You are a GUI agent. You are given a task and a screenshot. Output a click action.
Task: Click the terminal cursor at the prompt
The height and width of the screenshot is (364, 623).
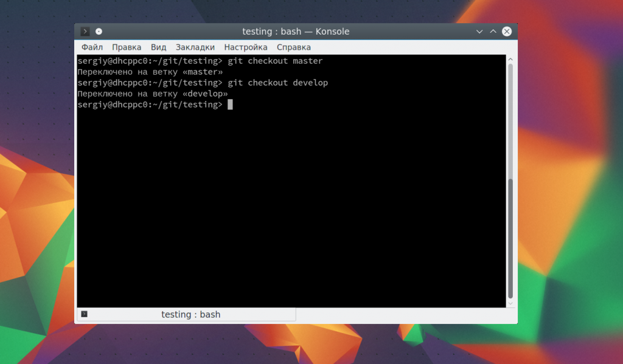tap(230, 105)
